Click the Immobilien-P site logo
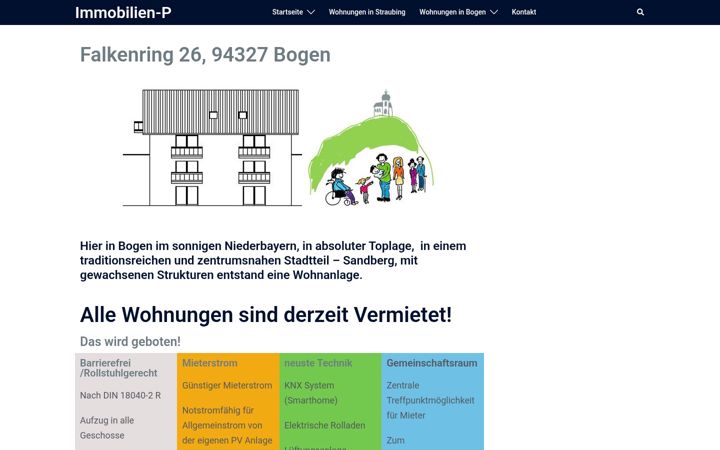The image size is (720, 450). [123, 13]
